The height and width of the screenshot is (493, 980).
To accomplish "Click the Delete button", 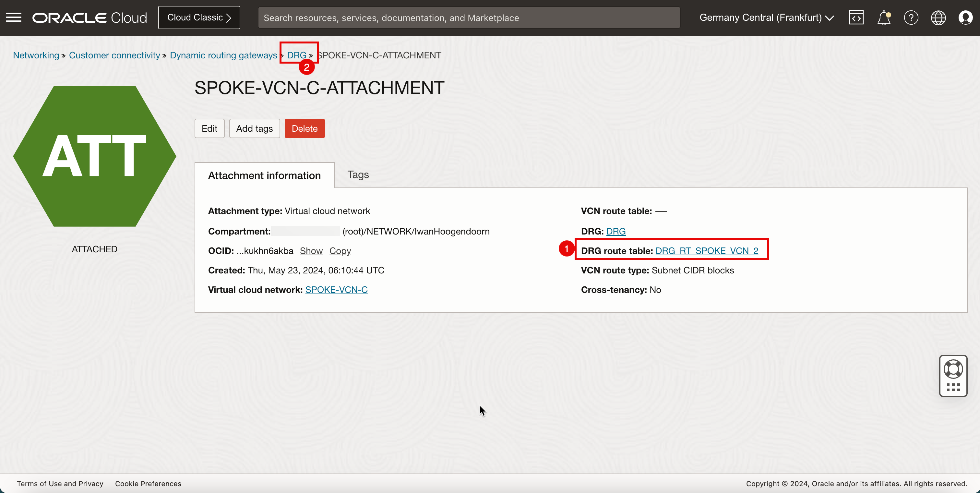I will point(305,128).
